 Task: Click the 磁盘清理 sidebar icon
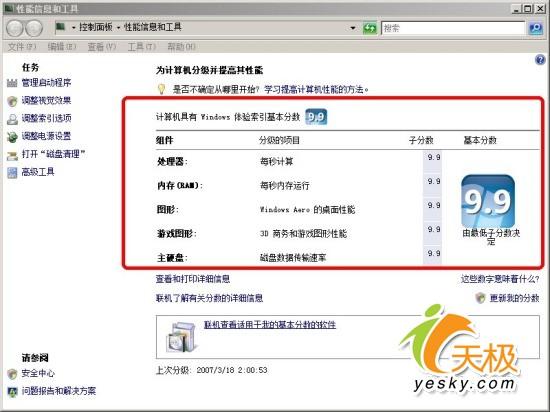[x=12, y=155]
